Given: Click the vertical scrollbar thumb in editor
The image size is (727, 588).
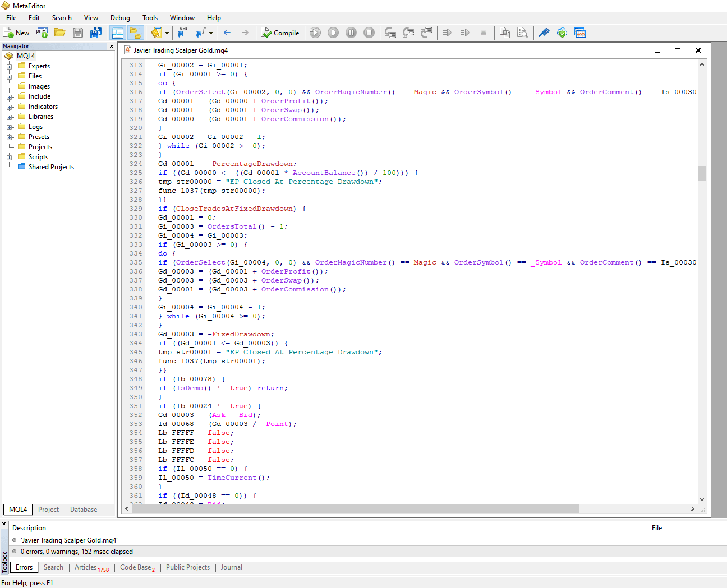Looking at the screenshot, I should pos(702,173).
